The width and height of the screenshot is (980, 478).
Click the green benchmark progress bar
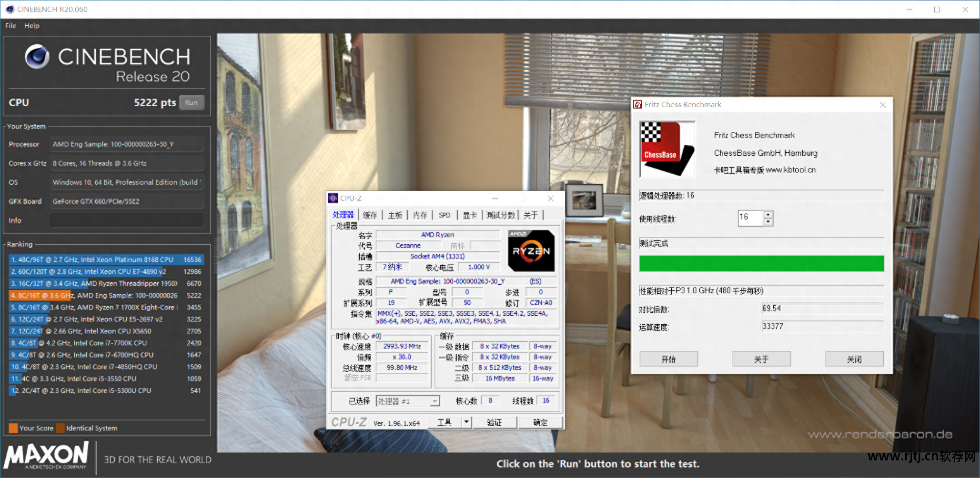[x=761, y=263]
